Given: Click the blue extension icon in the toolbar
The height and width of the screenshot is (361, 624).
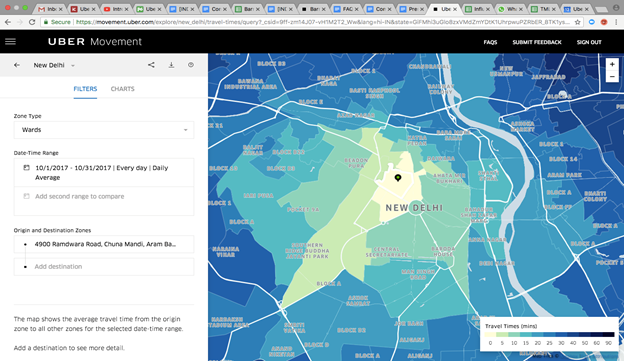Looking at the screenshot, I should (592, 22).
